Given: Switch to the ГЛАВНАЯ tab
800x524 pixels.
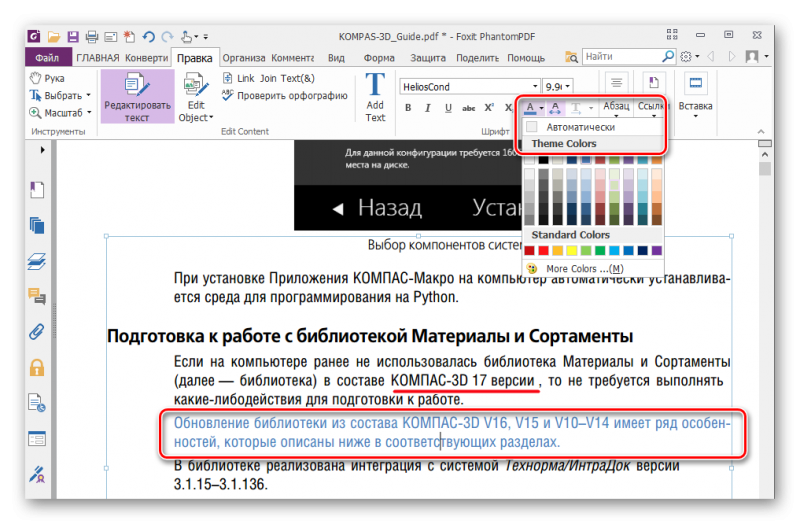Looking at the screenshot, I should (x=97, y=58).
